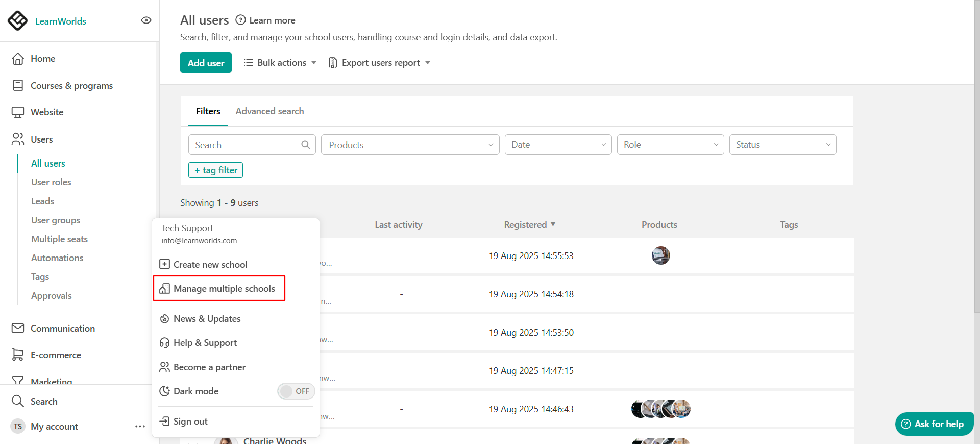Screen dimensions: 980x444
Task: Open the Status filter dropdown
Action: coord(782,145)
